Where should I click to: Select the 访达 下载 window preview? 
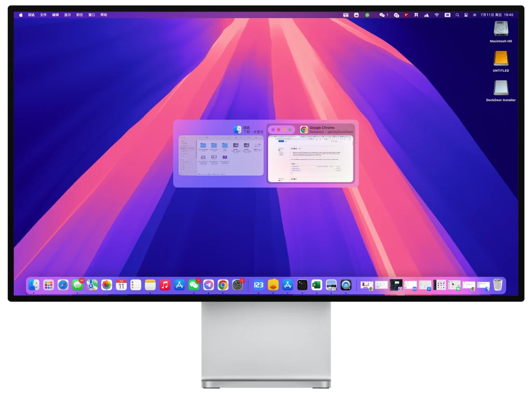click(220, 156)
